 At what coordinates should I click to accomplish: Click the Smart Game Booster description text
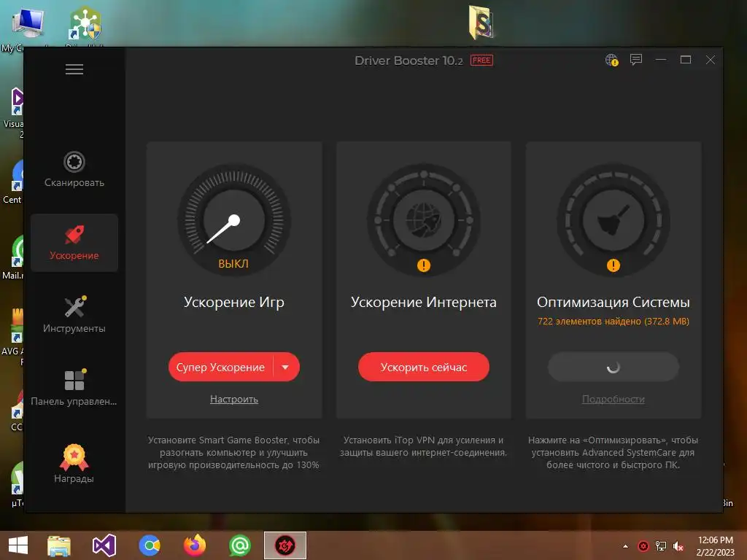(x=233, y=452)
